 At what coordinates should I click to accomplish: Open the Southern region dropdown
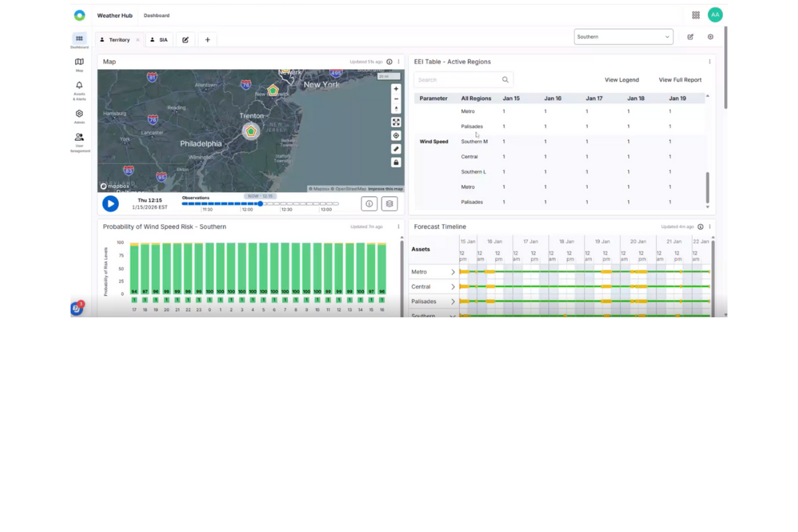623,37
